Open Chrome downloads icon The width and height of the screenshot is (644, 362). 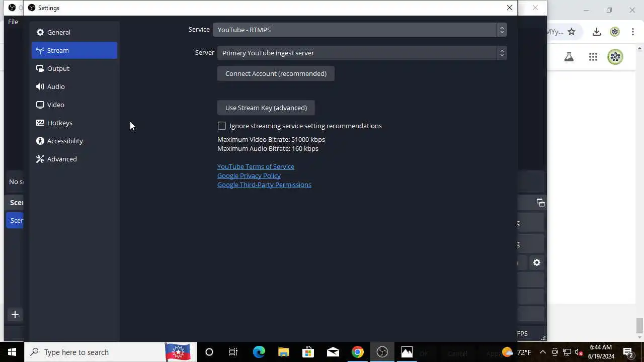tap(597, 32)
